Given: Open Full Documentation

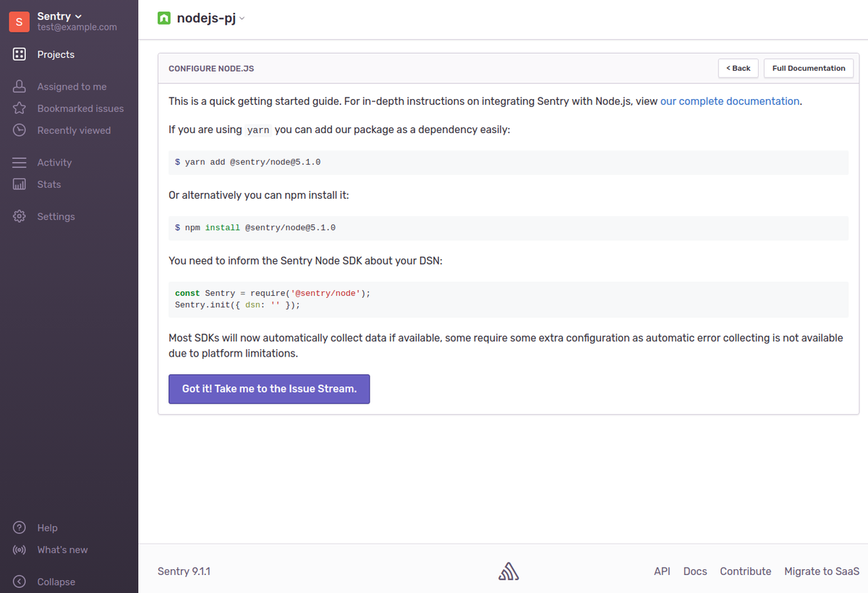Looking at the screenshot, I should click(809, 68).
